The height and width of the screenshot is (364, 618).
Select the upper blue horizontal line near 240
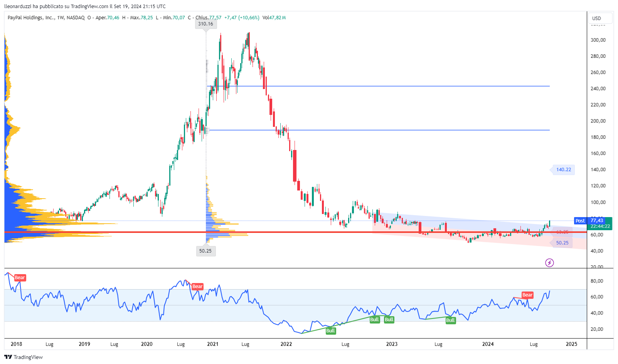(378, 86)
